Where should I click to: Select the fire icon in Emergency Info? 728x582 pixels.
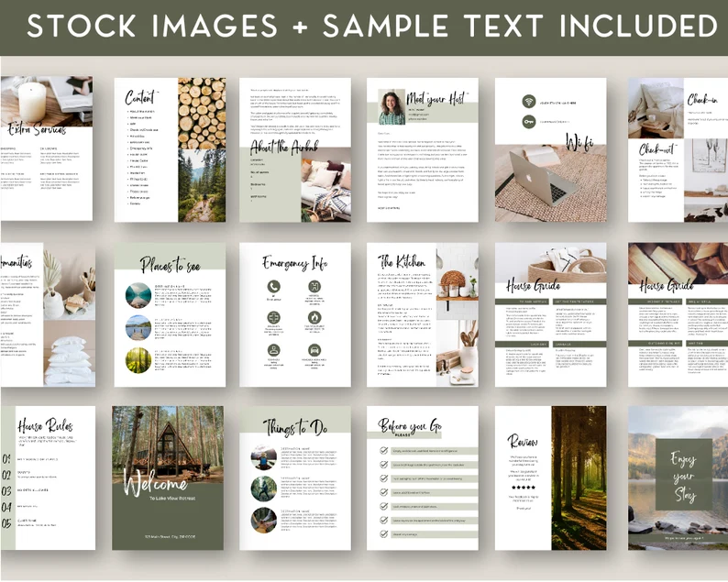click(x=314, y=319)
